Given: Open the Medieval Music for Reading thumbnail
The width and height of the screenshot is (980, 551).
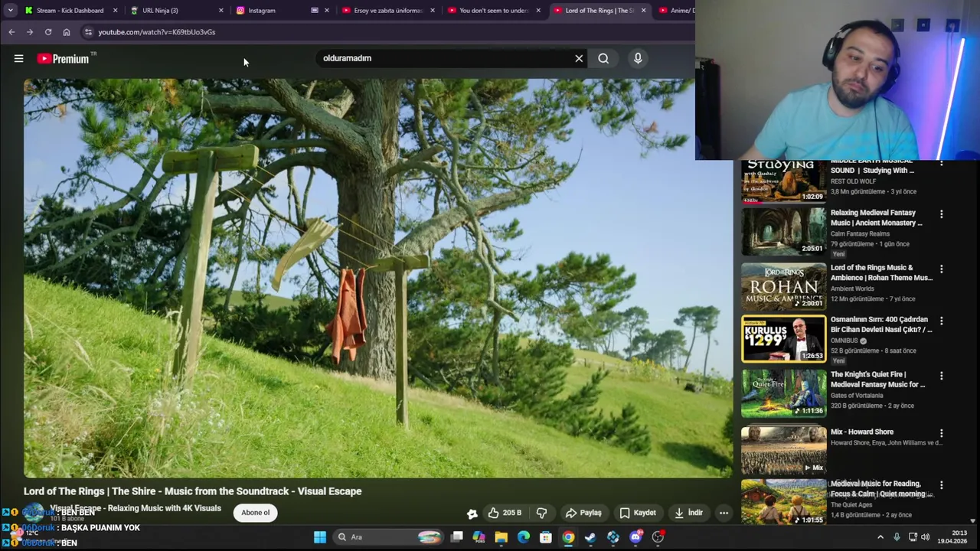Looking at the screenshot, I should coord(783,503).
